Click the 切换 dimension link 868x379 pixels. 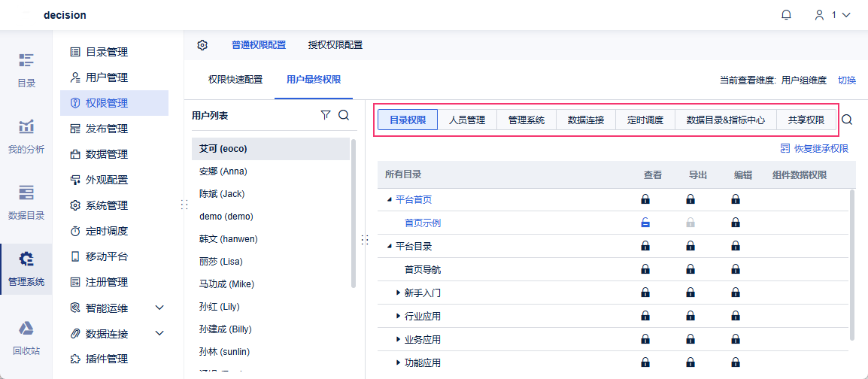(847, 80)
